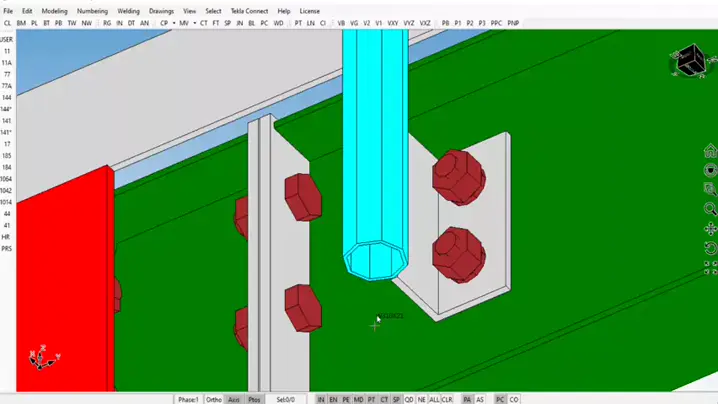Click the rotate view icon
Image resolution: width=718 pixels, height=404 pixels.
(710, 248)
